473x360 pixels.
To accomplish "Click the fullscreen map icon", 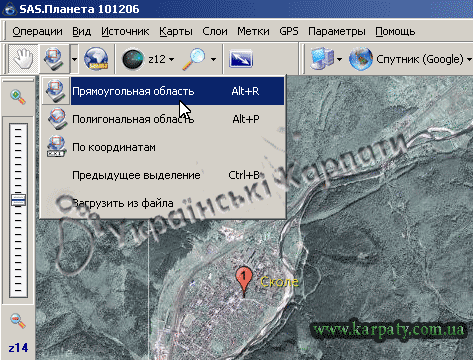I will [241, 59].
